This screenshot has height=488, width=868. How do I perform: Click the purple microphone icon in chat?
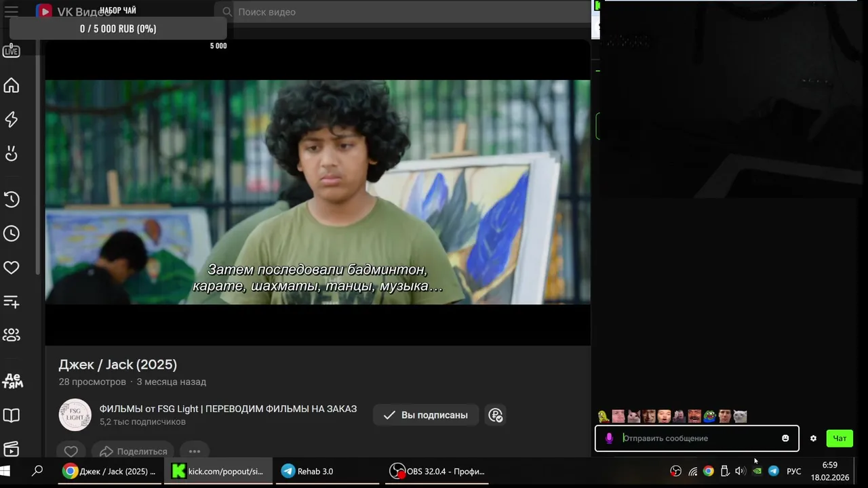(x=609, y=439)
